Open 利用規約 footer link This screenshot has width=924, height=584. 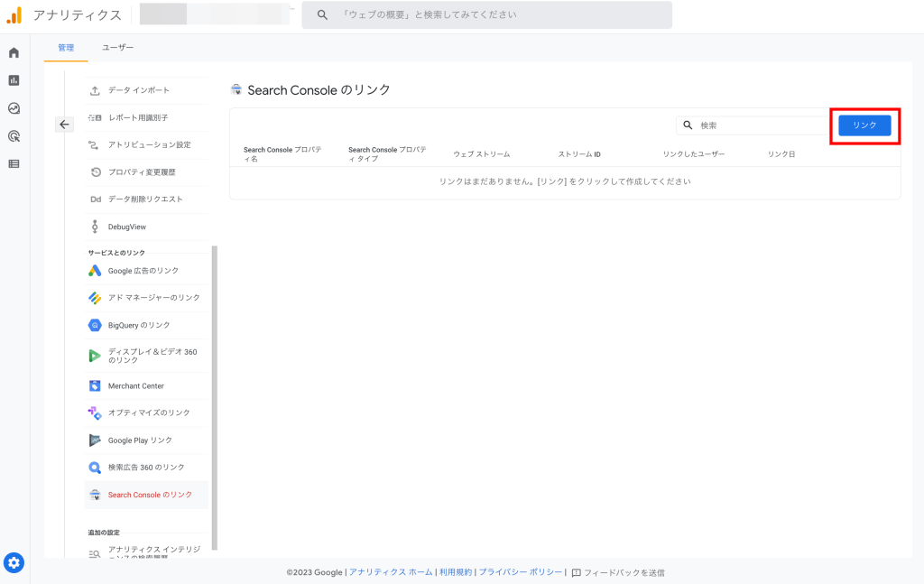[x=456, y=572]
